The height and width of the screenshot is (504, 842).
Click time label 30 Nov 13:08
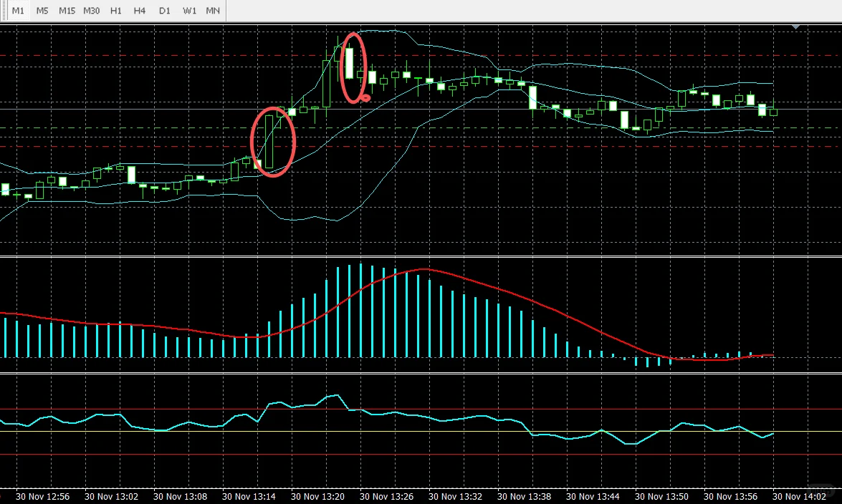[x=180, y=497]
